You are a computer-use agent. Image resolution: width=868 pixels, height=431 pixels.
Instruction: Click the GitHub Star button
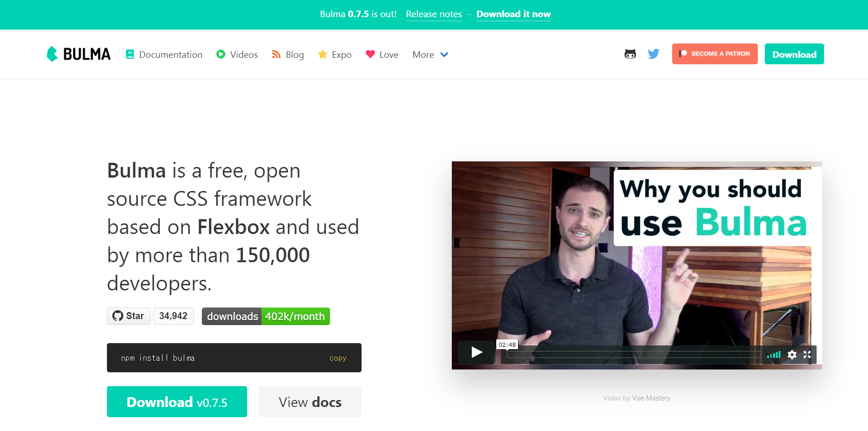point(129,316)
